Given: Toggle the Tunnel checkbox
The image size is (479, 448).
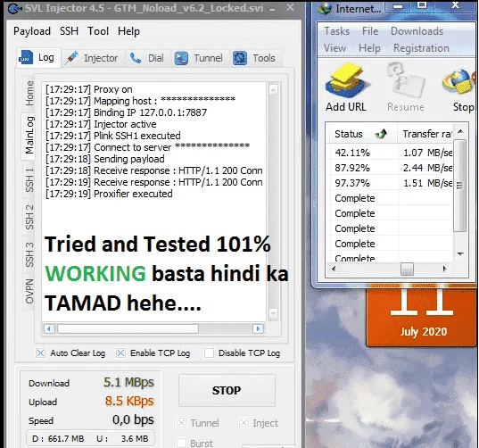Looking at the screenshot, I should 181,423.
